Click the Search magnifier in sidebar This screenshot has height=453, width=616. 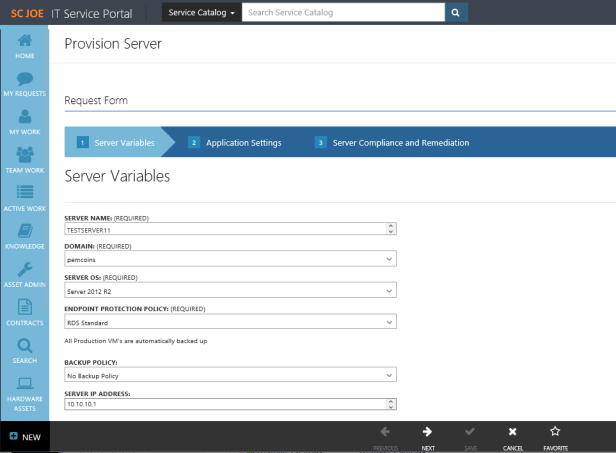pos(25,347)
